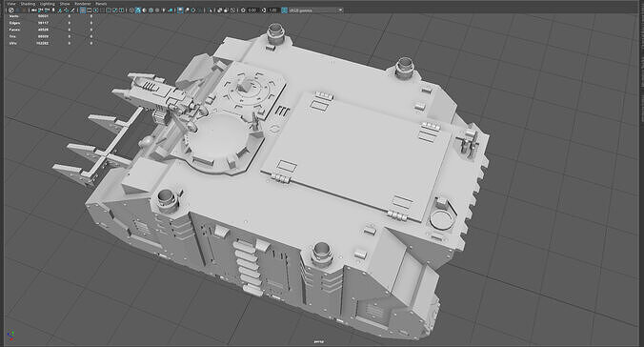Toggle the Field Chart display
This screenshot has width=644, height=347.
click(x=109, y=10)
